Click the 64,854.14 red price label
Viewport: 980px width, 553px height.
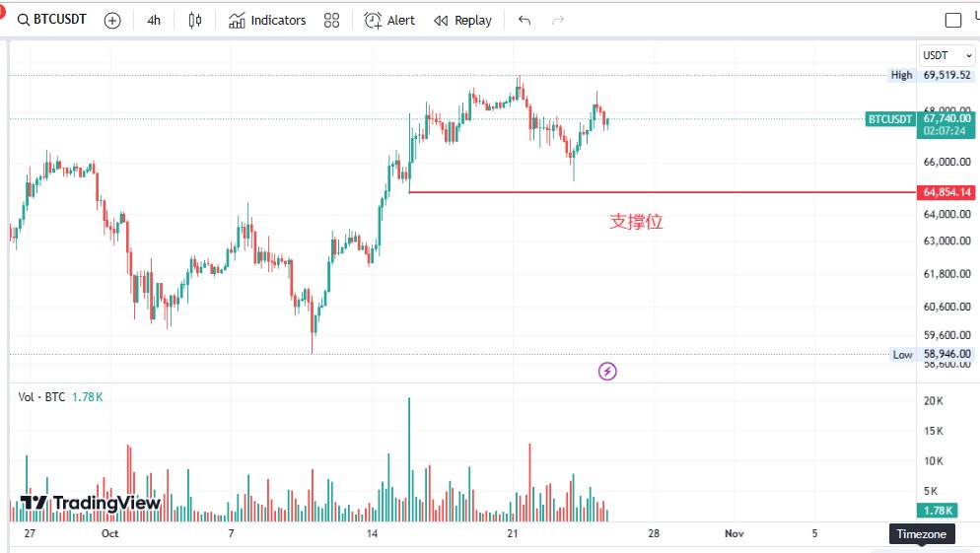point(946,192)
